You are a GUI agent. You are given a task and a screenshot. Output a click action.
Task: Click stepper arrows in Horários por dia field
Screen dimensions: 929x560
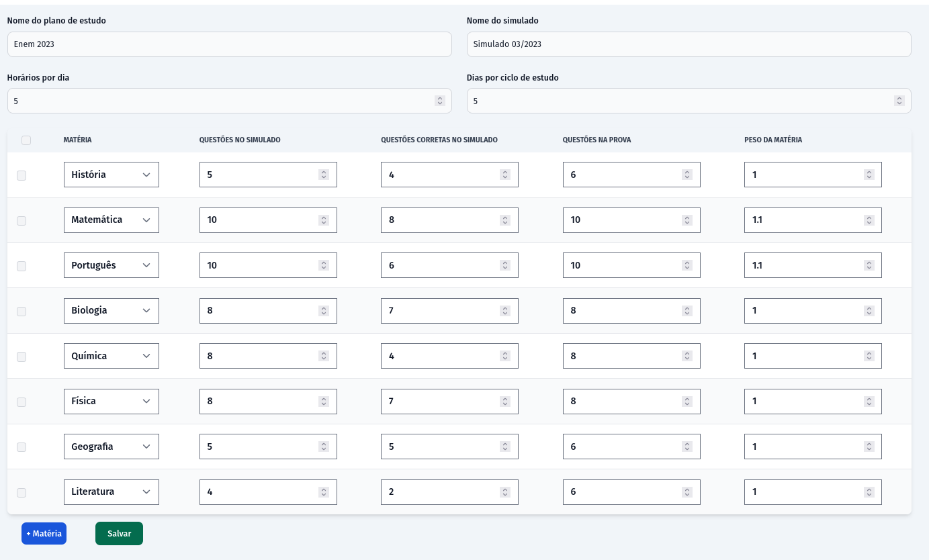[440, 101]
